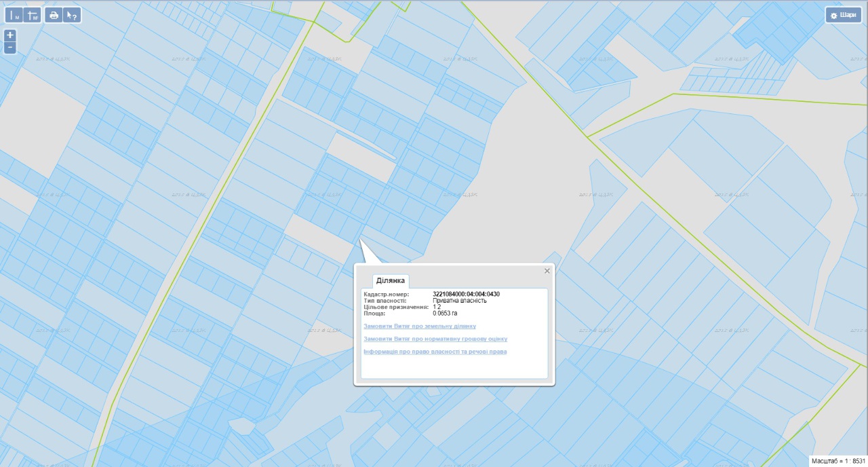Click the Приватна власність ownership value

click(460, 300)
